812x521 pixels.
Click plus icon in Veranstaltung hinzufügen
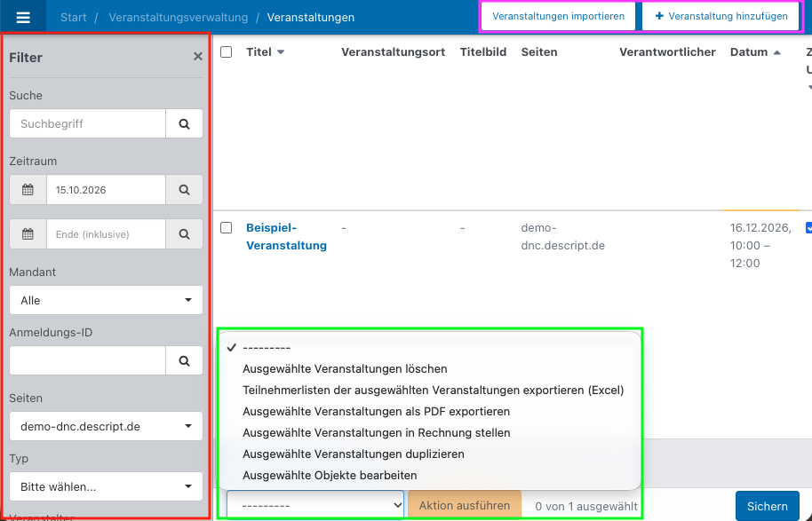point(659,17)
